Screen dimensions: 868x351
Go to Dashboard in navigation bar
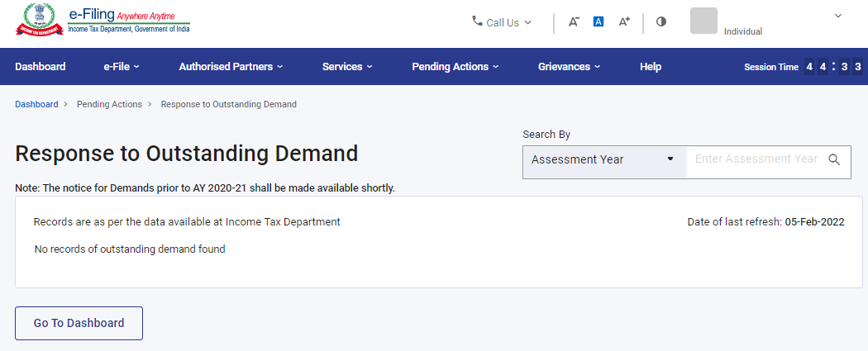pyautogui.click(x=41, y=66)
